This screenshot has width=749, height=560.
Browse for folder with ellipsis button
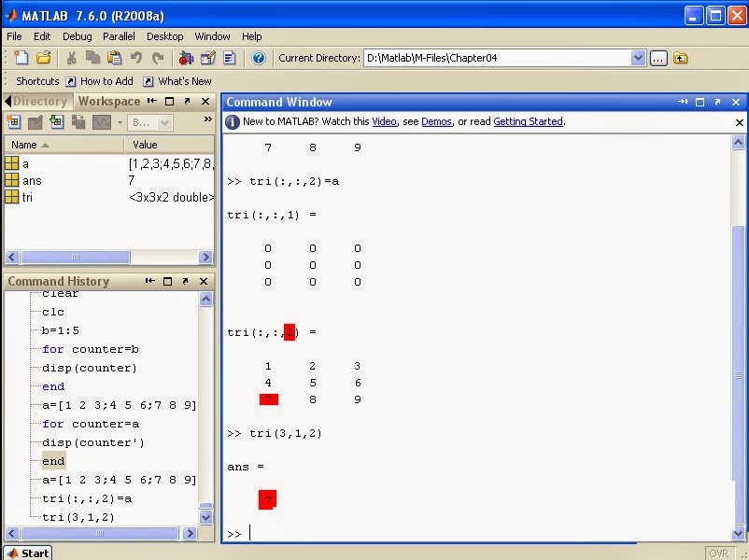pos(658,58)
